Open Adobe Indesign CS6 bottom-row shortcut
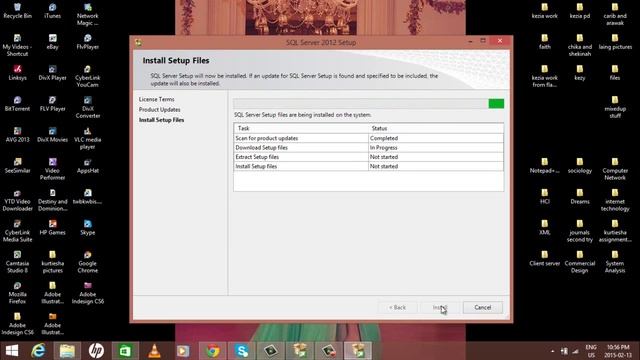Screen dimensions: 640x360 tap(17, 324)
